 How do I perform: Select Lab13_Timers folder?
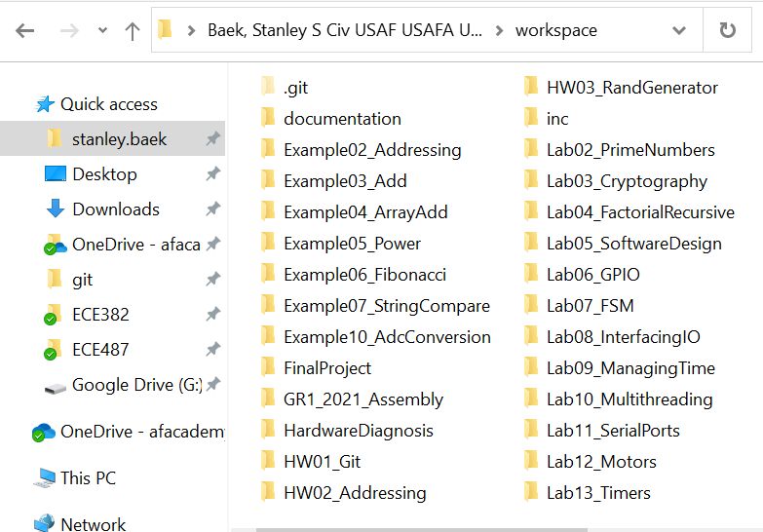pos(588,493)
